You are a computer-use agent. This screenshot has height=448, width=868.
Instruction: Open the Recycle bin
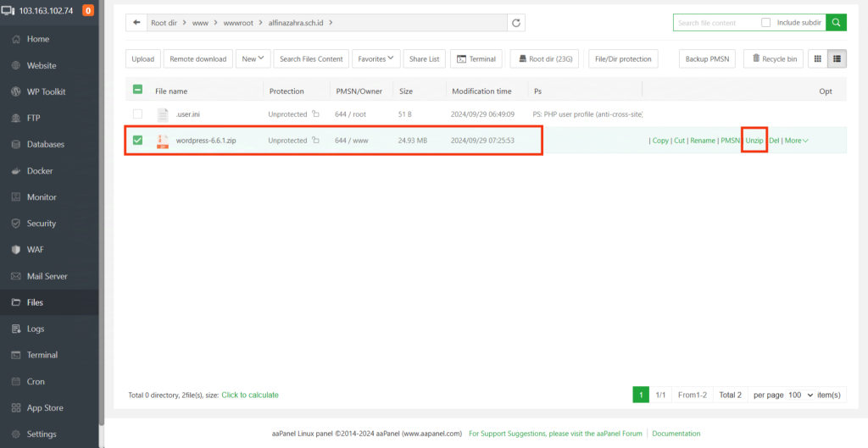tap(773, 58)
